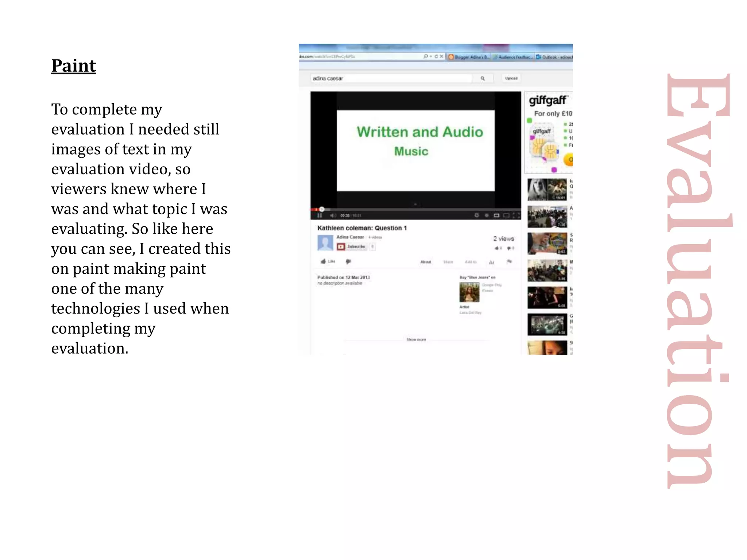This screenshot has height=560, width=747.
Task: Click the 'Kathleen coleman: Question 1' title
Action: point(362,228)
